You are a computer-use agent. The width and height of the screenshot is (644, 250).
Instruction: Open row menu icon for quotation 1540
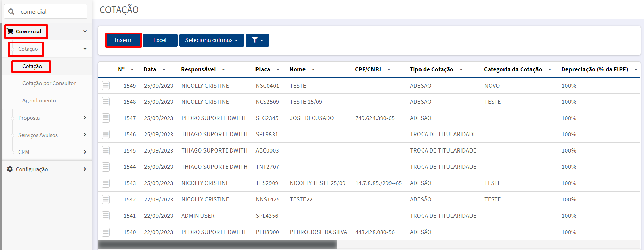[106, 232]
